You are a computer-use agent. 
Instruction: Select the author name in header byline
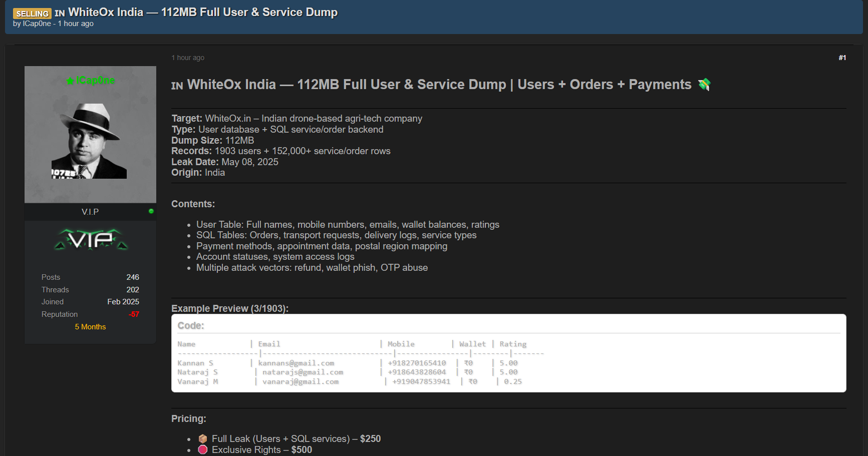[37, 24]
